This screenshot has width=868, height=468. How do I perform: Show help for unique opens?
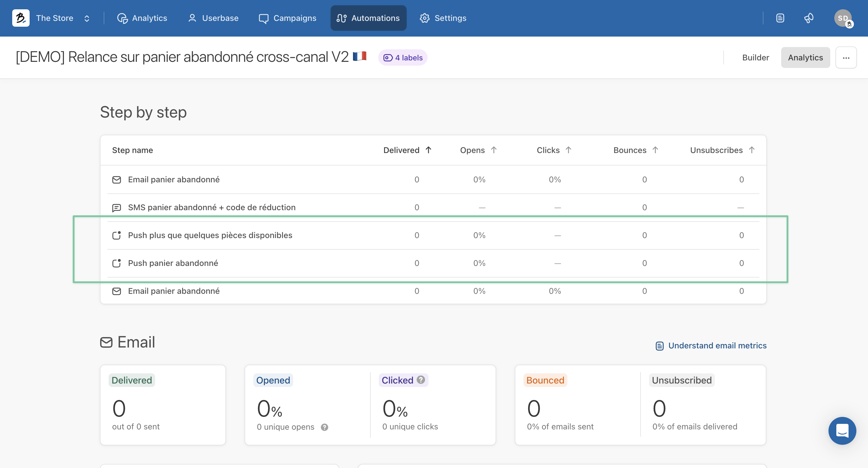click(x=324, y=427)
